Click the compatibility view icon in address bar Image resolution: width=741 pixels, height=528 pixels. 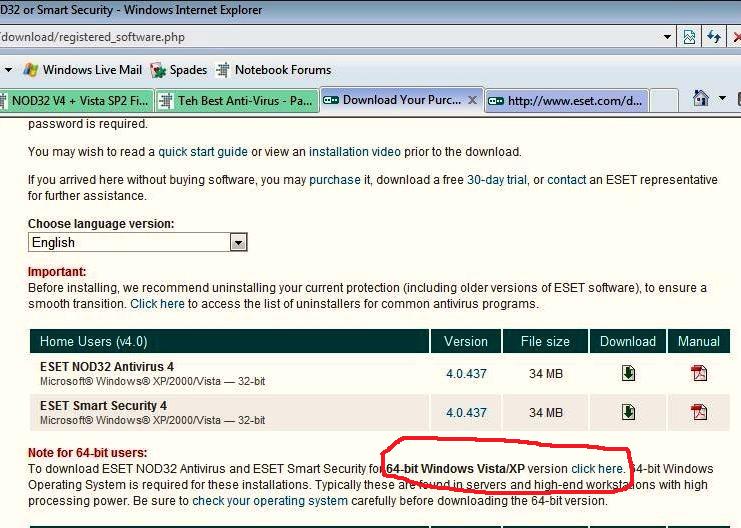click(x=689, y=37)
